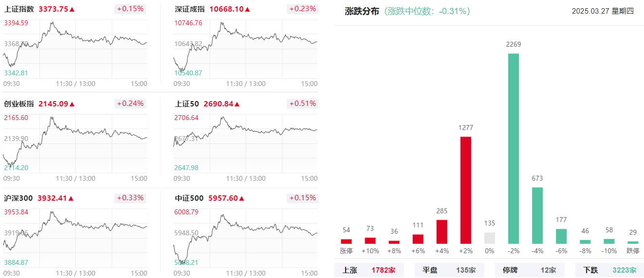The height and width of the screenshot is (278, 644).
Task: Click the red up-arrow beside 上证指数 3373.75
Action: (x=72, y=9)
